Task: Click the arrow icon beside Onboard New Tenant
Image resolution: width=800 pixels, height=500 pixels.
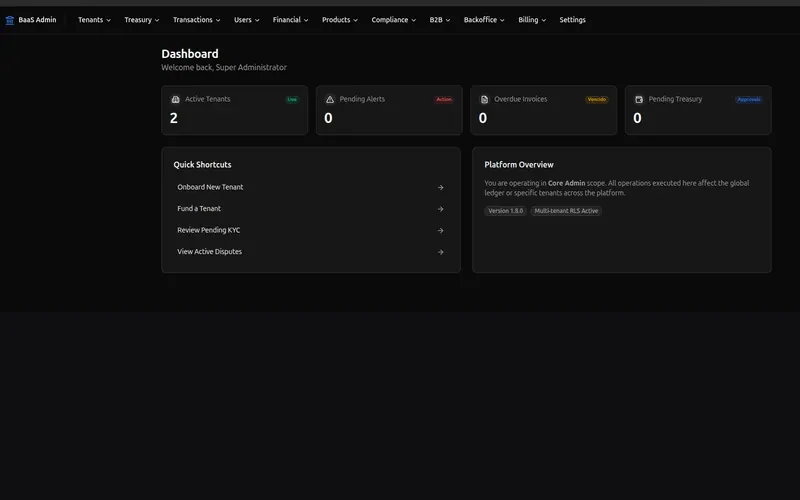Action: pyautogui.click(x=440, y=188)
